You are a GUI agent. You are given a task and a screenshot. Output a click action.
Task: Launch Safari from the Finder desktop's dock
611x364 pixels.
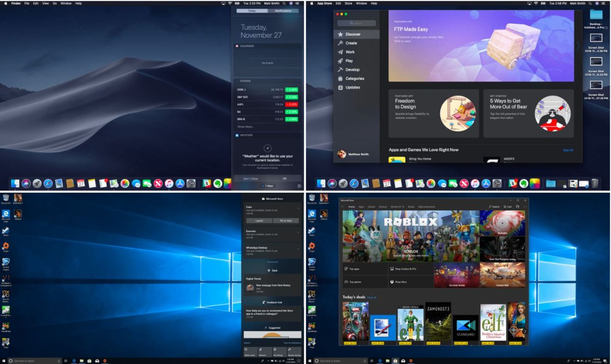tap(48, 184)
